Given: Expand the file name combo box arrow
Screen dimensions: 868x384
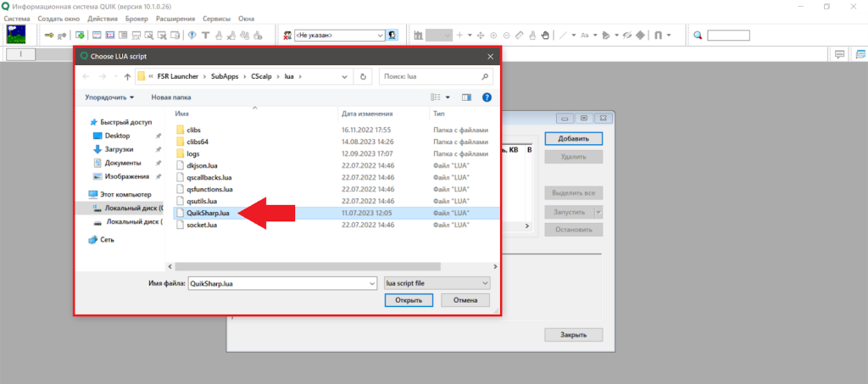Looking at the screenshot, I should click(x=371, y=283).
